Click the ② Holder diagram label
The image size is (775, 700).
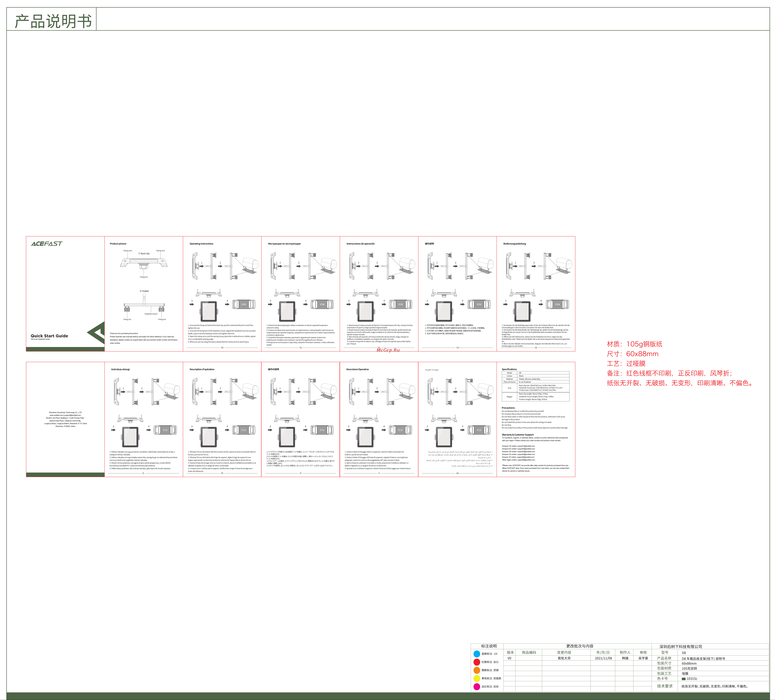pyautogui.click(x=144, y=291)
